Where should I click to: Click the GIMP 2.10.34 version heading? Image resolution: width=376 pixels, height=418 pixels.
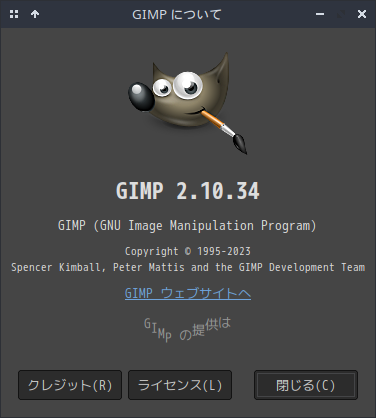click(x=188, y=191)
